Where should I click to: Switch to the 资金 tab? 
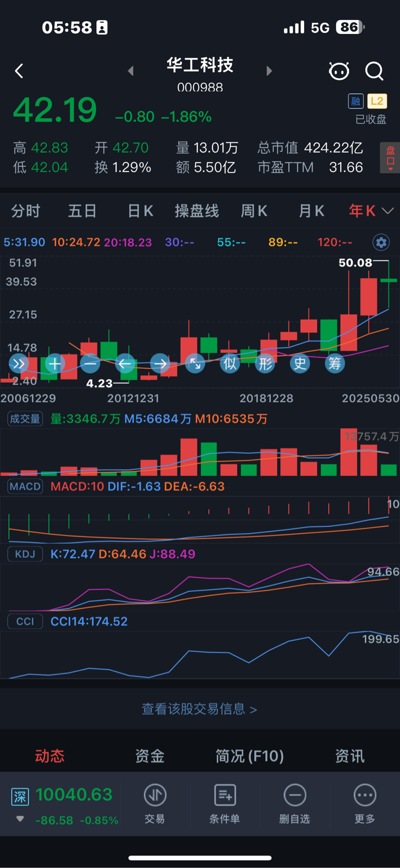(150, 756)
